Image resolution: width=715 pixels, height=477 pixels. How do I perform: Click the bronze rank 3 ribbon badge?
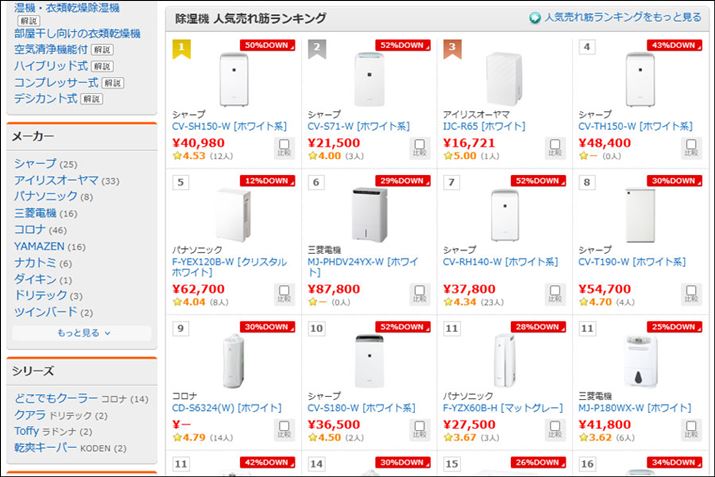click(x=451, y=47)
